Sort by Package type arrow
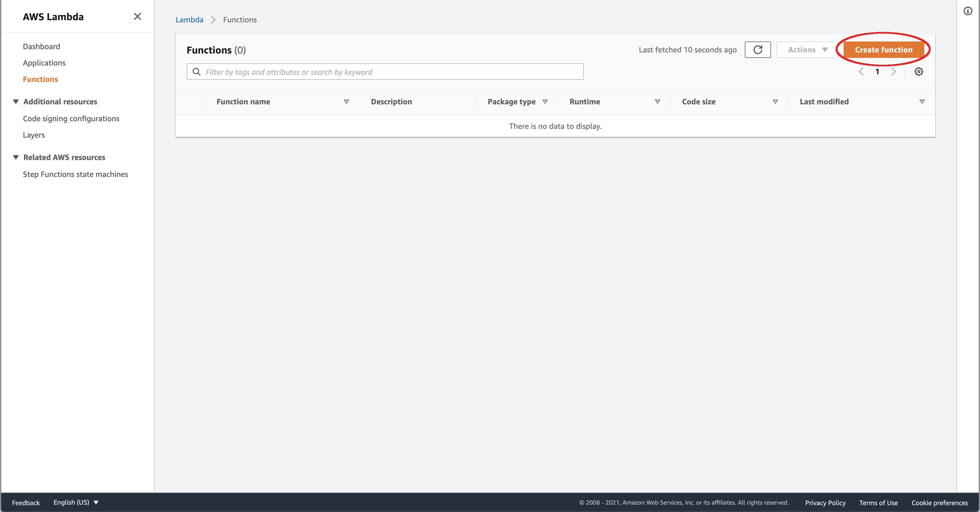This screenshot has width=980, height=512. pyautogui.click(x=545, y=102)
